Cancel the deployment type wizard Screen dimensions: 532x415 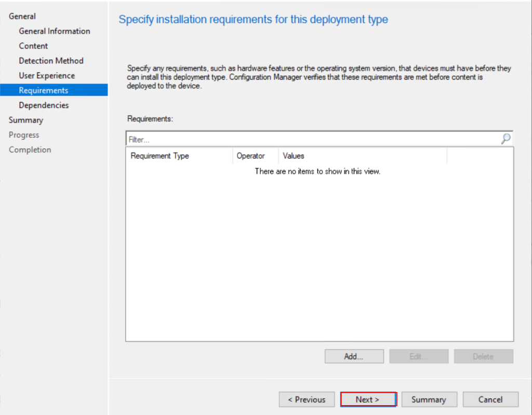click(x=490, y=399)
